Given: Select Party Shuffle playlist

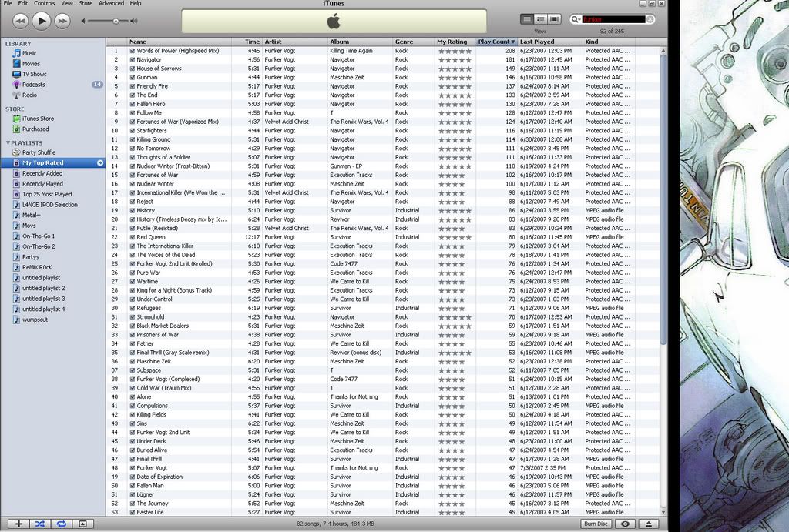Looking at the screenshot, I should point(39,152).
